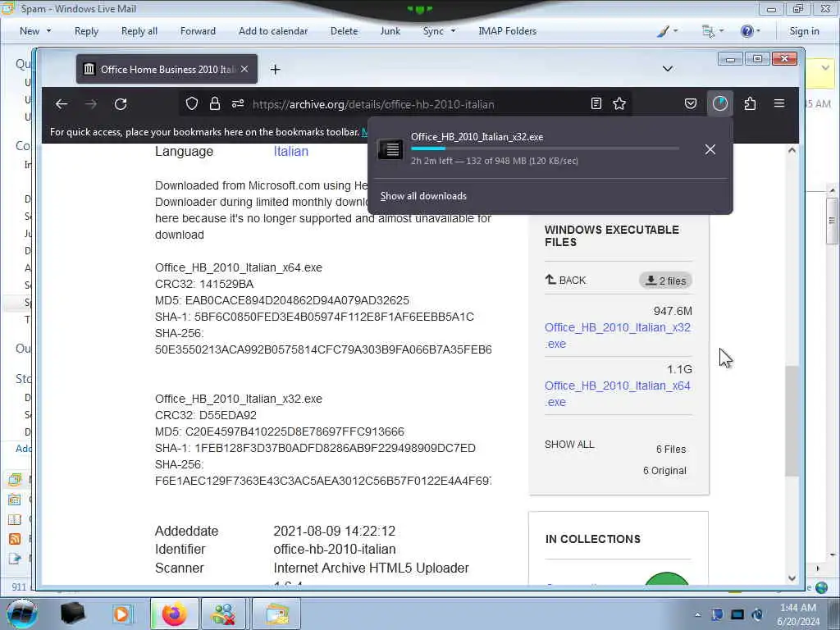Click SHOW ALL files link

(569, 445)
